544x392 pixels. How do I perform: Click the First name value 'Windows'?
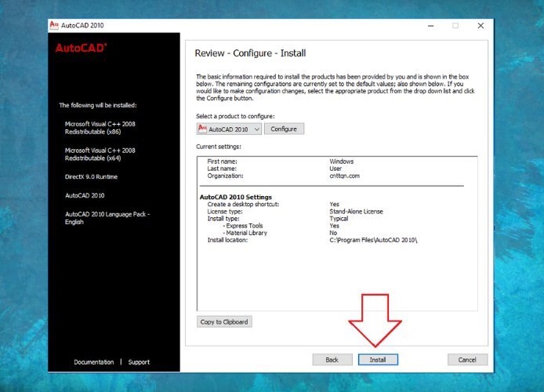342,162
